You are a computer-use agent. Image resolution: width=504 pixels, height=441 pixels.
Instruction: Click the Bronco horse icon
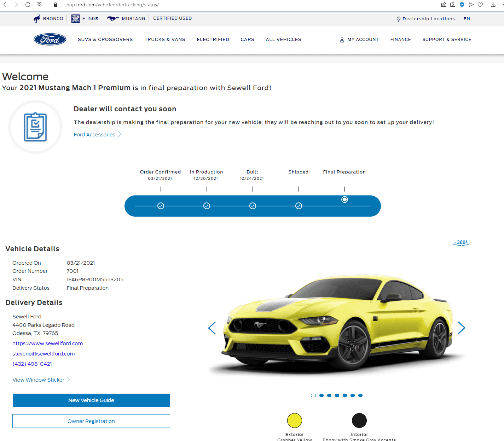click(x=37, y=18)
